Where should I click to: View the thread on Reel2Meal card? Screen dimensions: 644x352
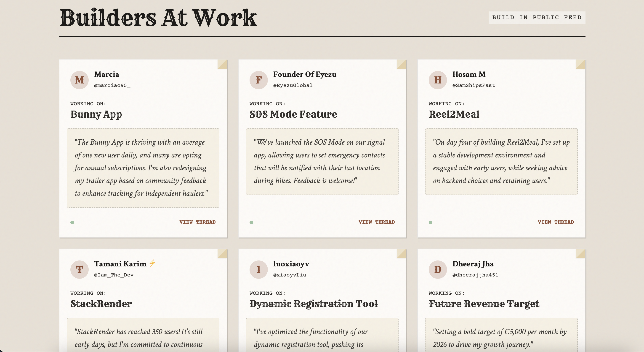click(556, 222)
